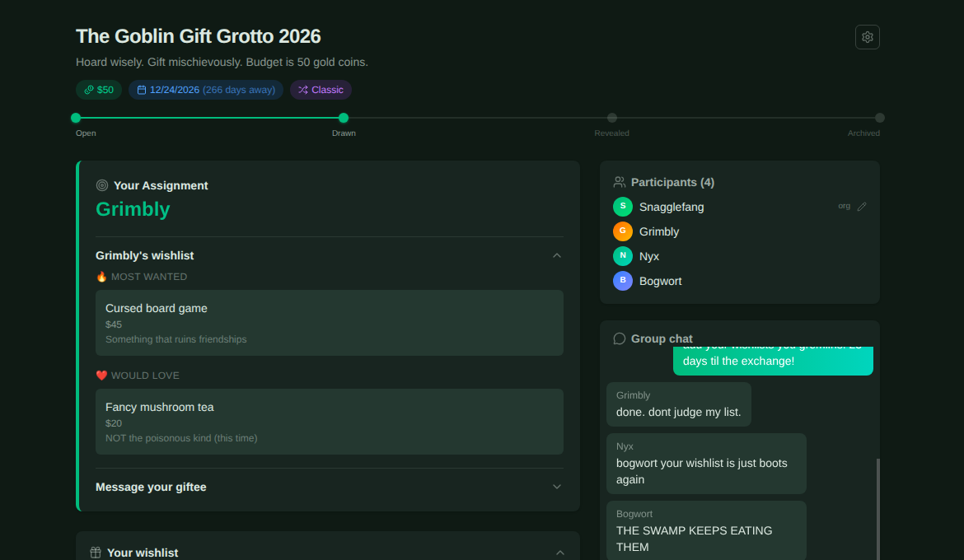This screenshot has height=560, width=964.
Task: Click the chat bubble icon beside Group chat
Action: [x=619, y=338]
